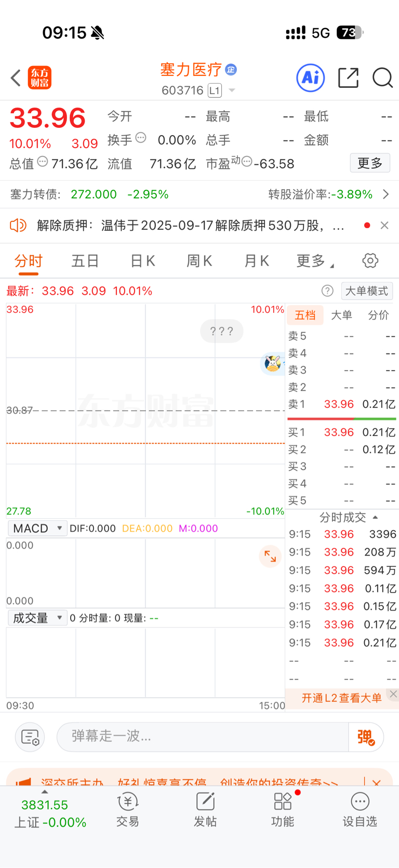Tap the 3396 trade row
399x868 pixels.
click(x=342, y=534)
